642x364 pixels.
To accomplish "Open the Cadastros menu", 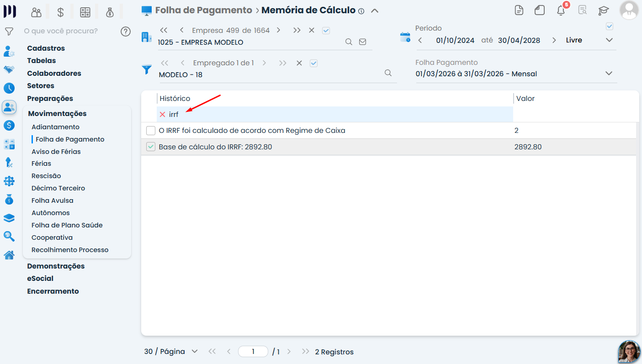I will click(46, 48).
